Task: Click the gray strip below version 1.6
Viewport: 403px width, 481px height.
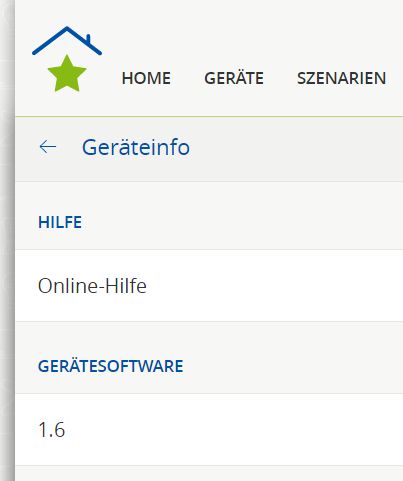Action: click(209, 473)
